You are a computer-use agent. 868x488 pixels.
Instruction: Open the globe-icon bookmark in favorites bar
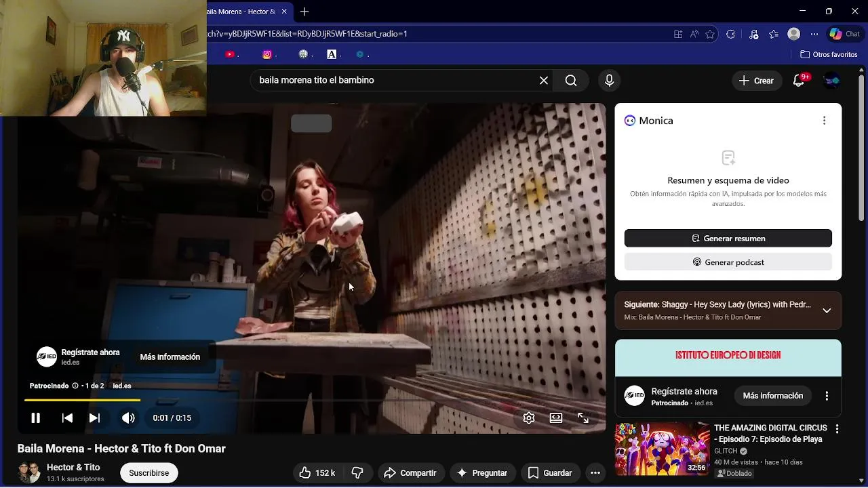coord(303,54)
